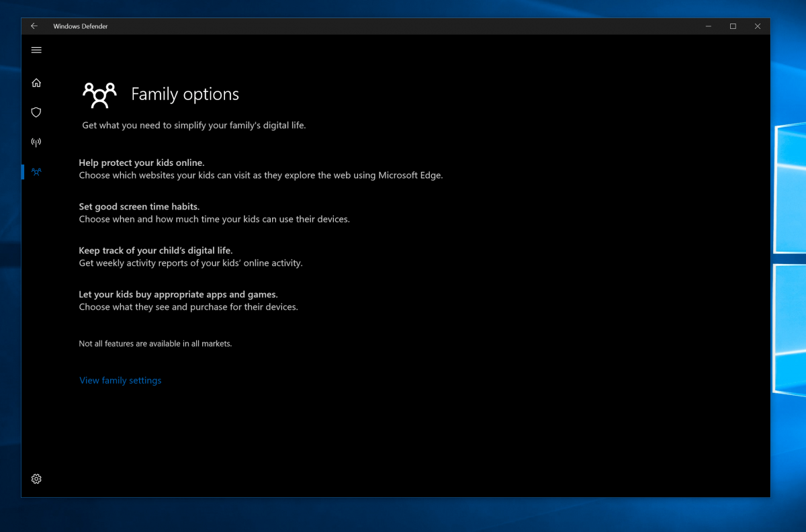Click the Windows Defender title bar label
Image resolution: width=806 pixels, height=532 pixels.
tap(81, 26)
